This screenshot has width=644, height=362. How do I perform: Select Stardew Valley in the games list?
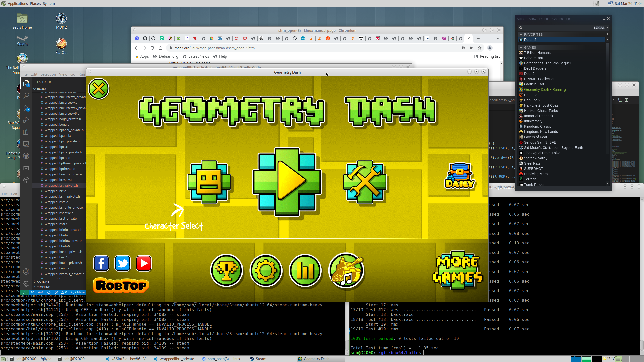[535, 158]
